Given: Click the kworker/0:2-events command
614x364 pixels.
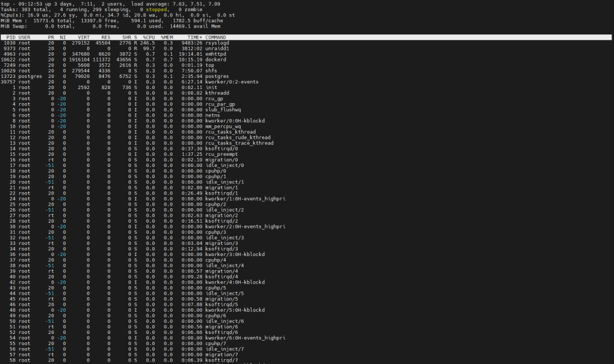Looking at the screenshot, I should (232, 82).
